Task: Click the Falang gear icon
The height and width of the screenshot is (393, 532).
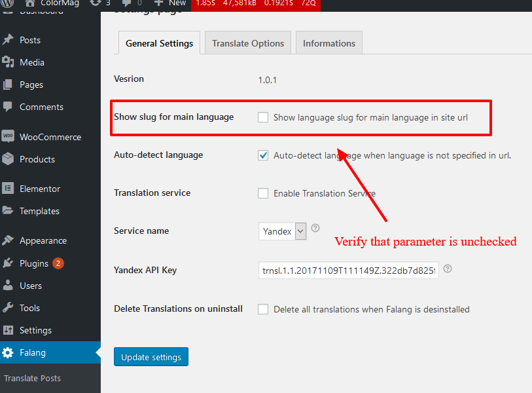Action: (7, 352)
